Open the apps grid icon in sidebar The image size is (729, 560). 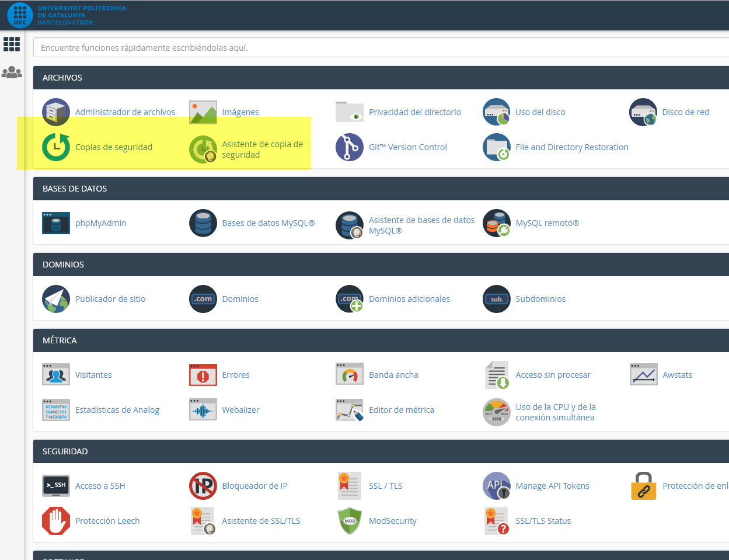click(12, 44)
